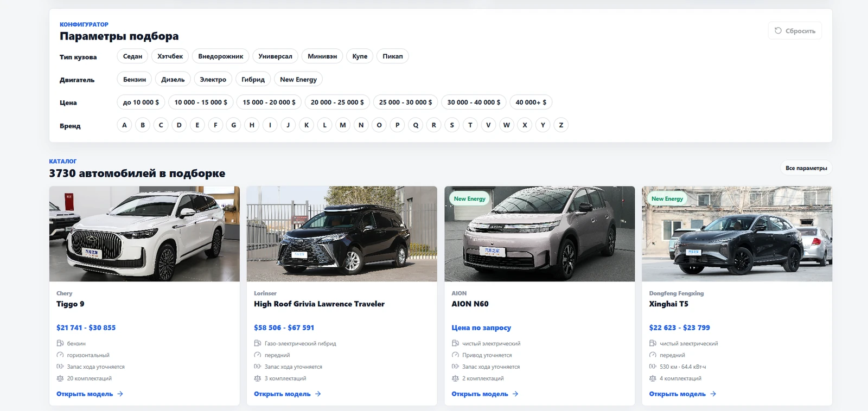
Task: Click the drive-type icon beside горизонтальный
Action: point(60,355)
